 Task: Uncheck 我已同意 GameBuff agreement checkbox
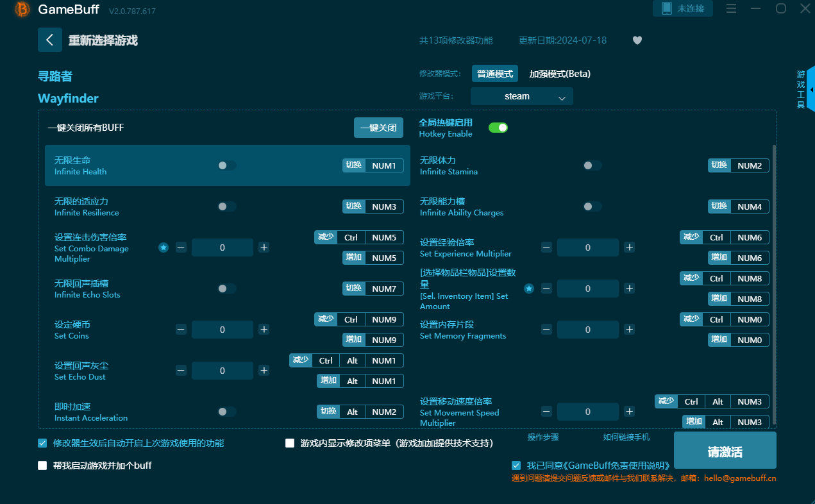516,466
